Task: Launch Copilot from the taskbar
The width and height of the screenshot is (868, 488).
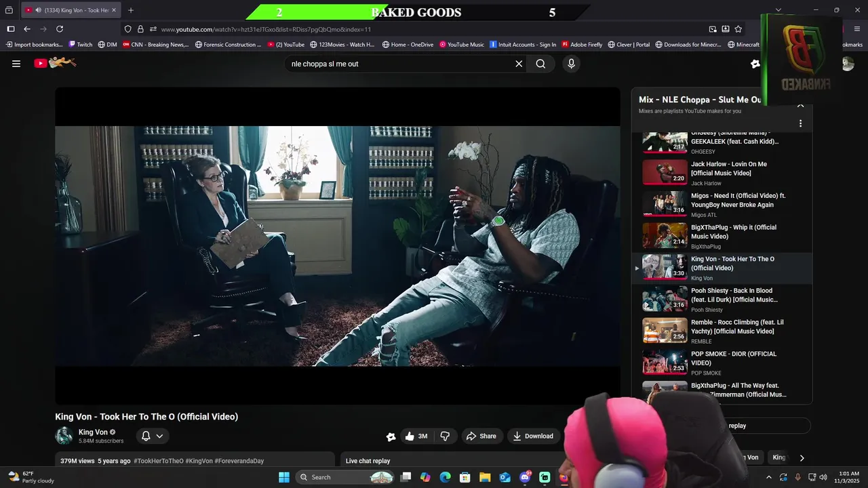Action: pos(425,477)
